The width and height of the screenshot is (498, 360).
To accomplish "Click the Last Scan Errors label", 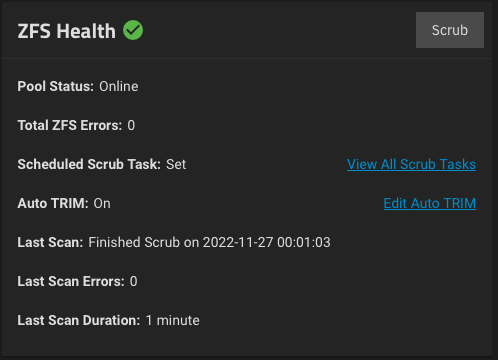I will tap(71, 281).
